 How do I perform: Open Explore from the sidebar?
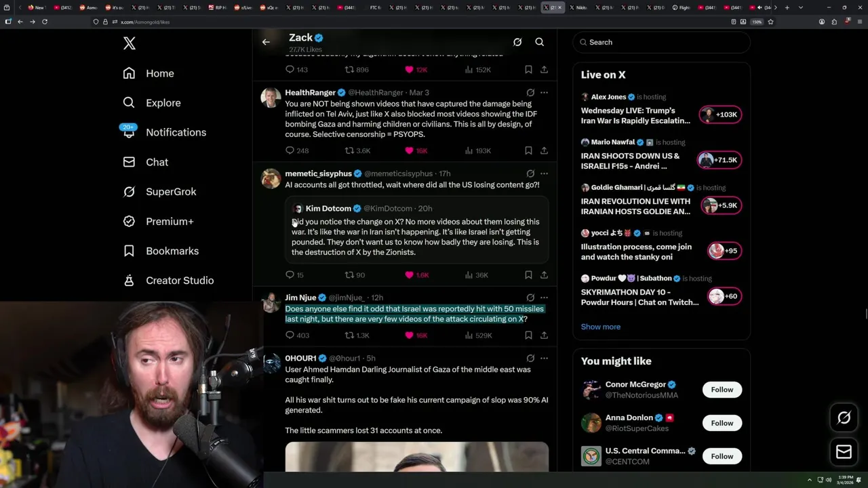(152, 103)
